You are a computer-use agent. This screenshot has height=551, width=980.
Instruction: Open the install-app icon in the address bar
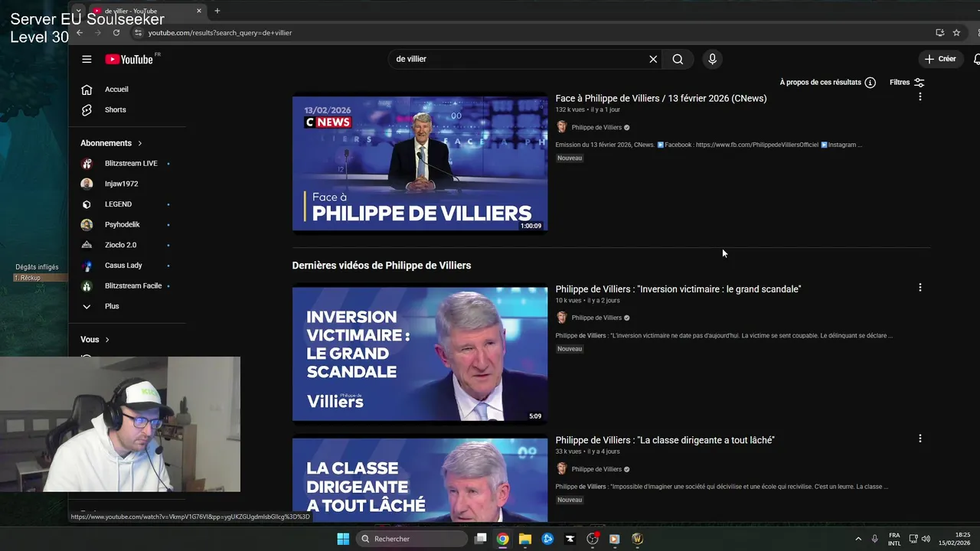[939, 33]
